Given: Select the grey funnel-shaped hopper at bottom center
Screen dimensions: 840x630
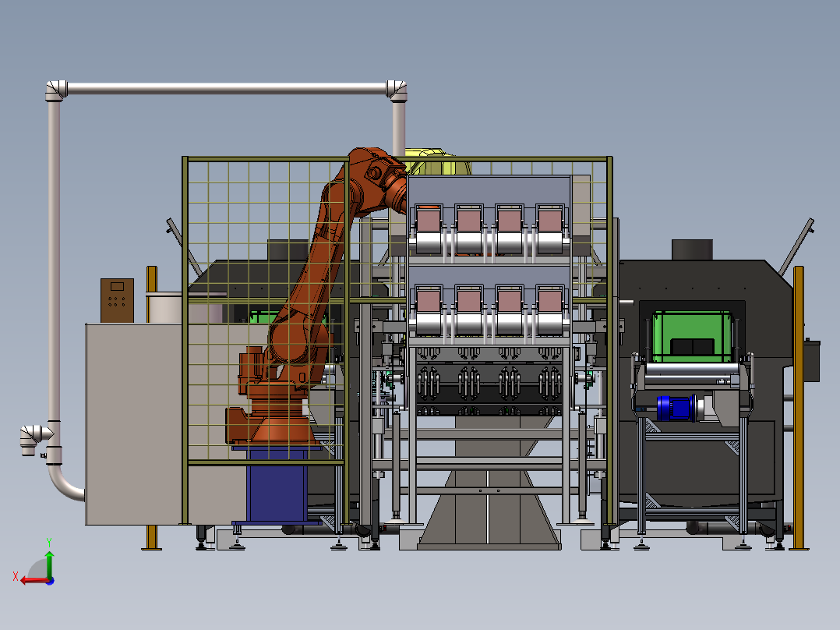Looking at the screenshot, I should (489, 483).
